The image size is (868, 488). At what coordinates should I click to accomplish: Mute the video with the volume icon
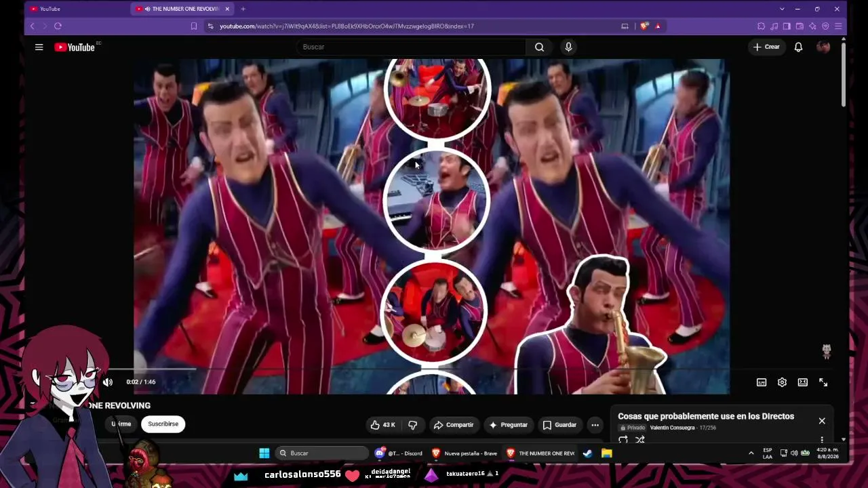pyautogui.click(x=108, y=382)
